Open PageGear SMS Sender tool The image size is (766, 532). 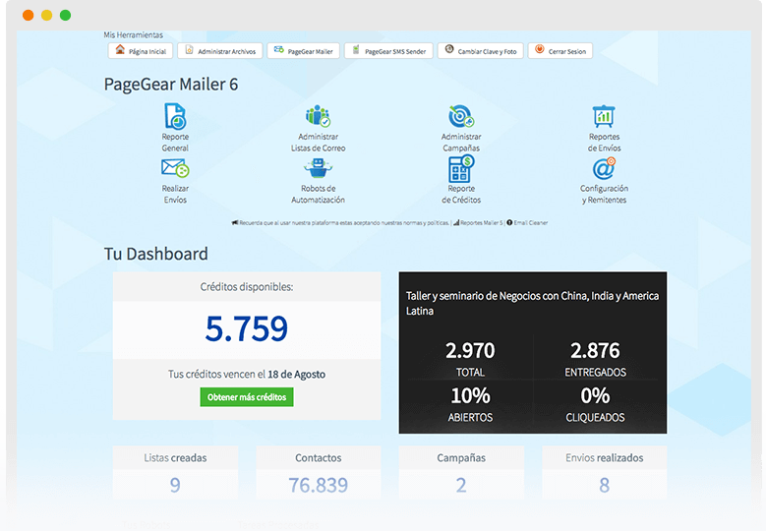click(388, 50)
